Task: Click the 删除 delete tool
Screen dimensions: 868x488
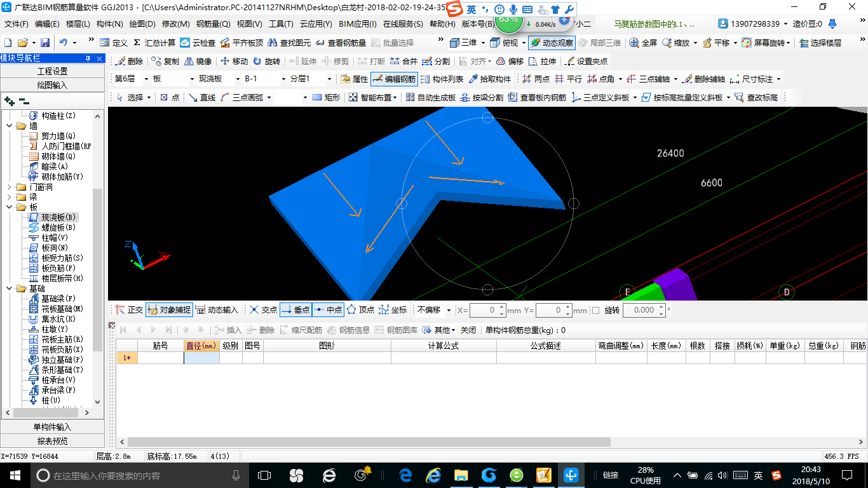Action: pos(130,61)
